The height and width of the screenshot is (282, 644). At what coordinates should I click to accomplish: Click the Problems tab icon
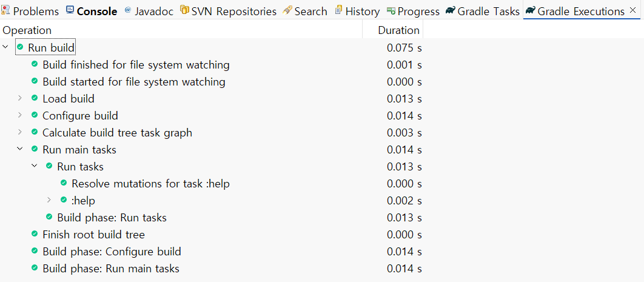5,11
